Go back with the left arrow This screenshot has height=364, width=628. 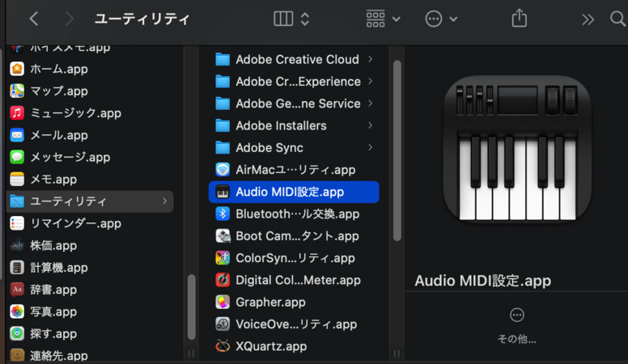coord(34,19)
